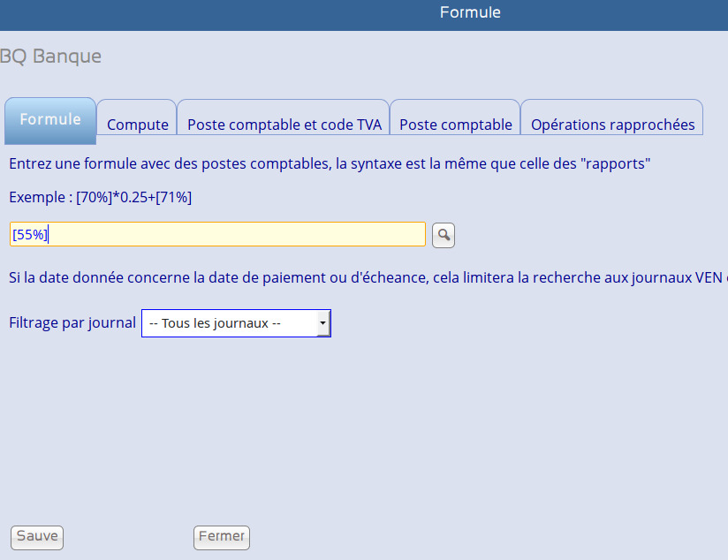
Task: Click 'journaux VEN' in the date notice
Action: pos(680,278)
